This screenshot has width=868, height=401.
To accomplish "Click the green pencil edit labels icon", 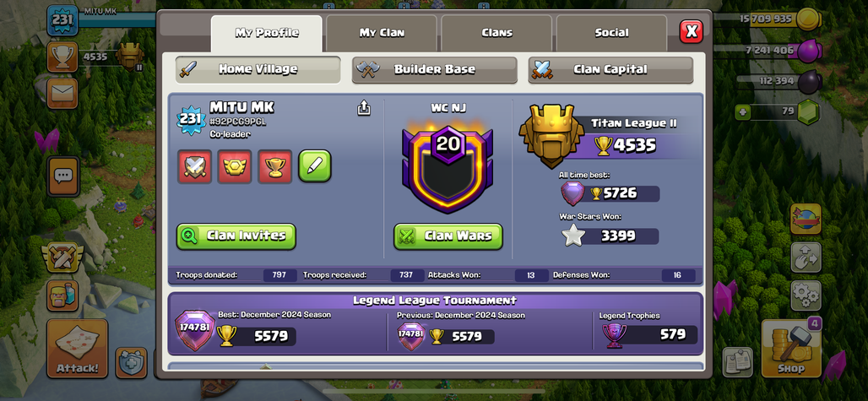I will (315, 165).
